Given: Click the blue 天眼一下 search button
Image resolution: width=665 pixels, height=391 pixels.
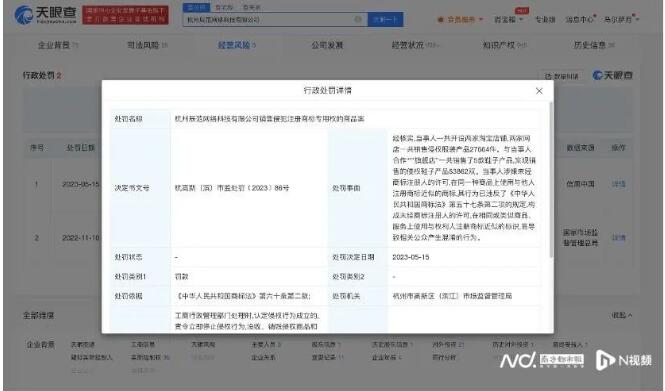Looking at the screenshot, I should click(x=385, y=20).
